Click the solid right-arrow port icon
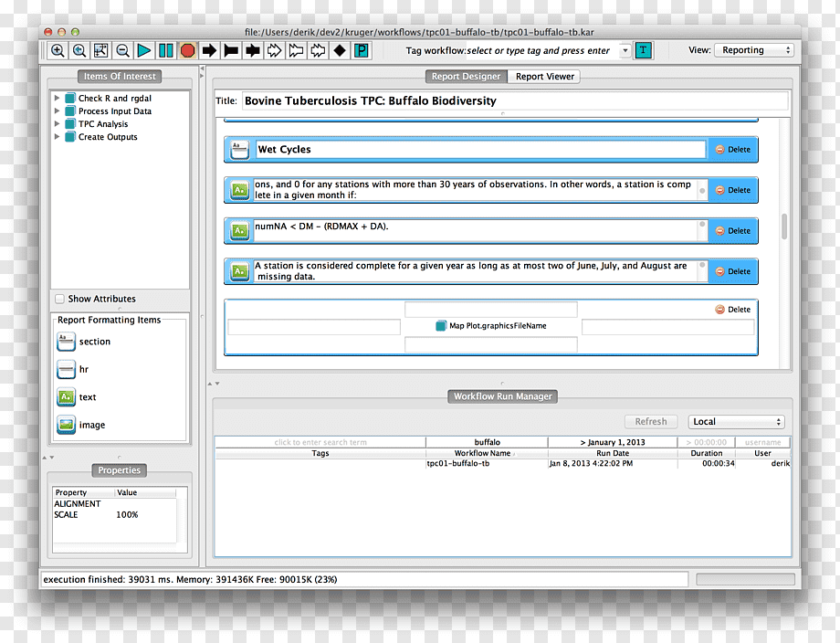Viewport: 840px width, 643px height. (209, 51)
